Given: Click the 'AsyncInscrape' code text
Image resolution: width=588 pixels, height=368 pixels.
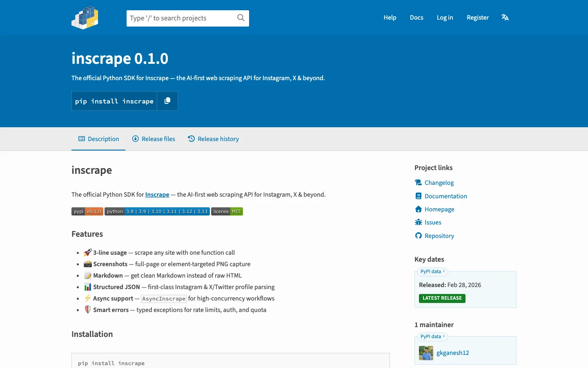Looking at the screenshot, I should 164,299.
